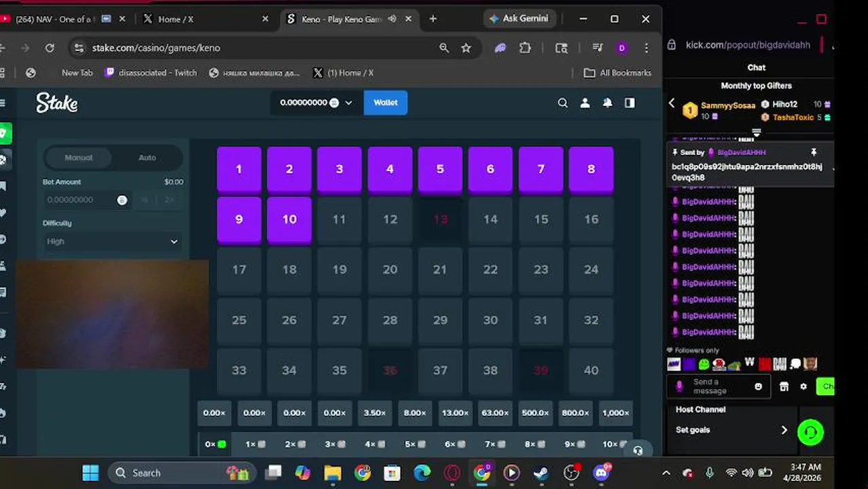Select the 63.00× multiplier chip

(x=494, y=413)
